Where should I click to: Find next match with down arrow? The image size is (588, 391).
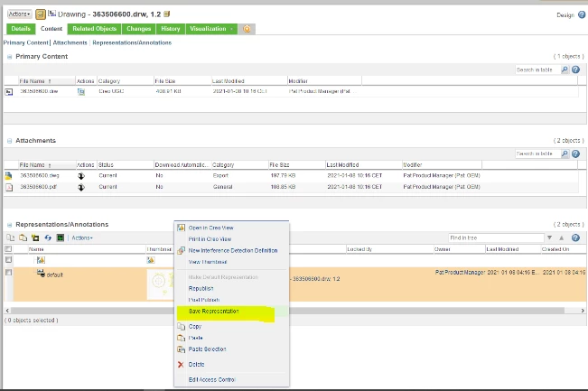pyautogui.click(x=549, y=237)
